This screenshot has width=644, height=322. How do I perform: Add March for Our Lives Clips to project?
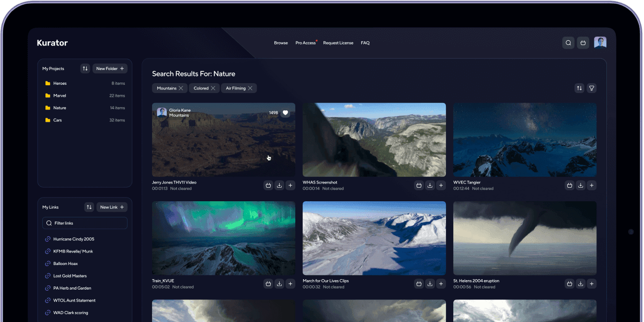point(441,284)
